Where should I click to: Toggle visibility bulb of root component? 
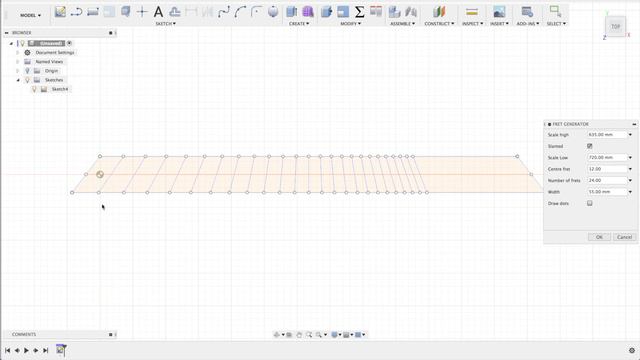pyautogui.click(x=22, y=43)
